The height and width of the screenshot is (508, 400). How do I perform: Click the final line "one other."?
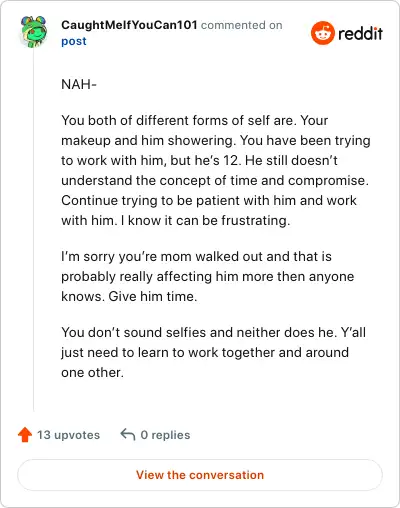click(x=92, y=372)
